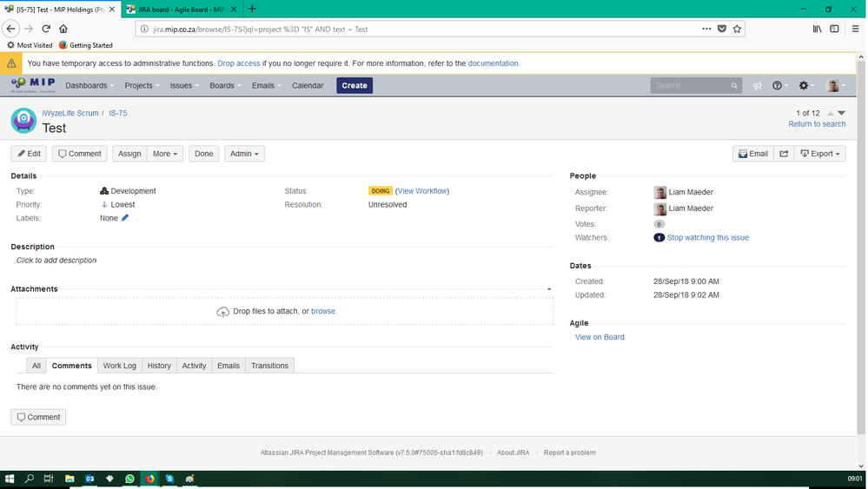Viewport: 868px width, 489px height.
Task: Reload the page with the refresh icon
Action: tap(47, 29)
